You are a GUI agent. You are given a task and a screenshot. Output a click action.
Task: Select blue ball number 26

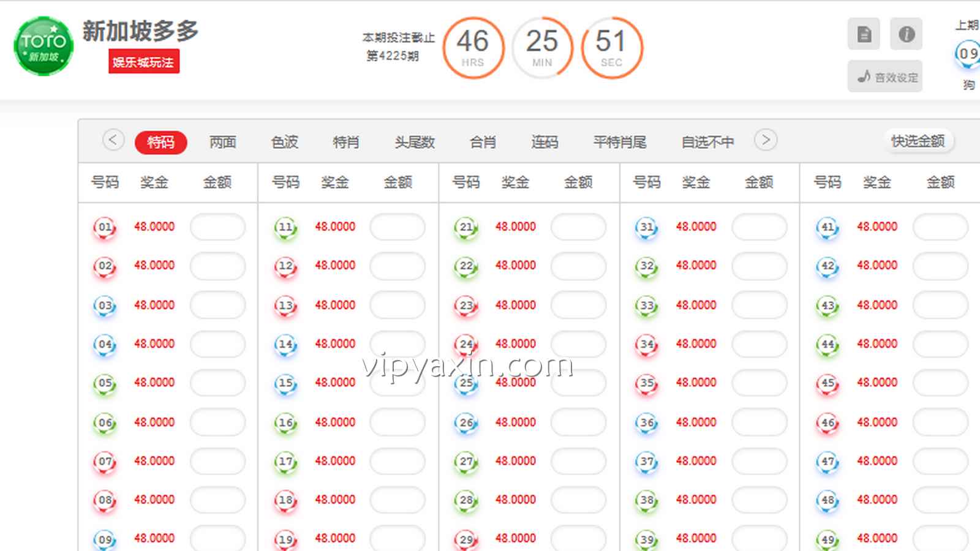pyautogui.click(x=466, y=422)
